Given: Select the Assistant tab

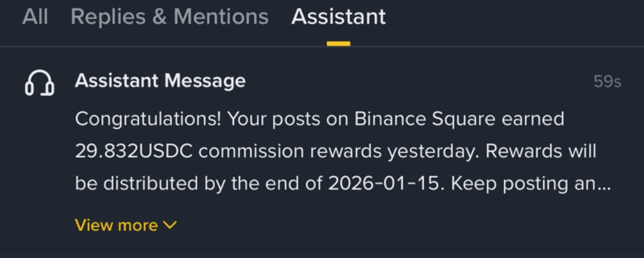Looking at the screenshot, I should point(338,17).
